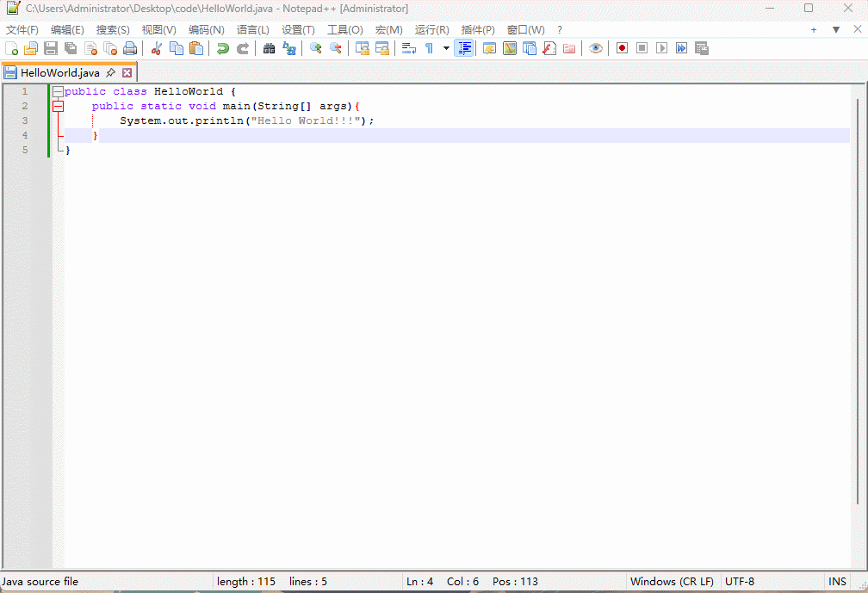Image resolution: width=868 pixels, height=593 pixels.
Task: Click the Print toolbar icon
Action: (x=130, y=48)
